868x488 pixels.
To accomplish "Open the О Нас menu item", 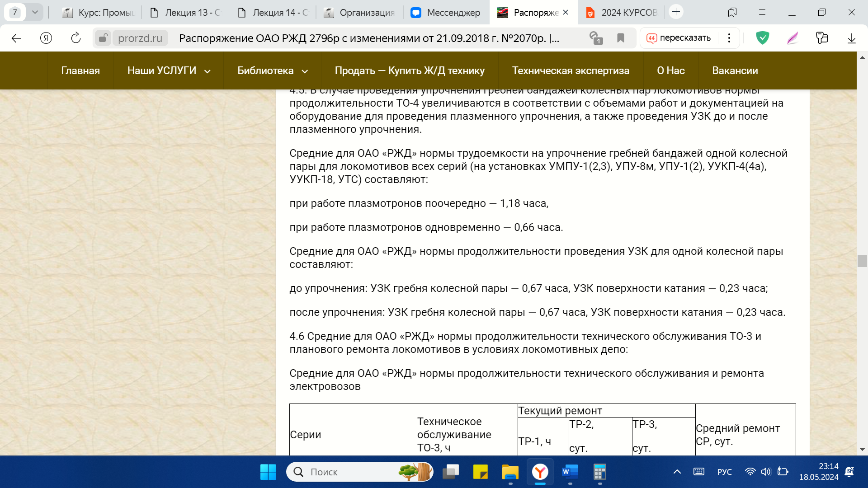I will tap(671, 70).
